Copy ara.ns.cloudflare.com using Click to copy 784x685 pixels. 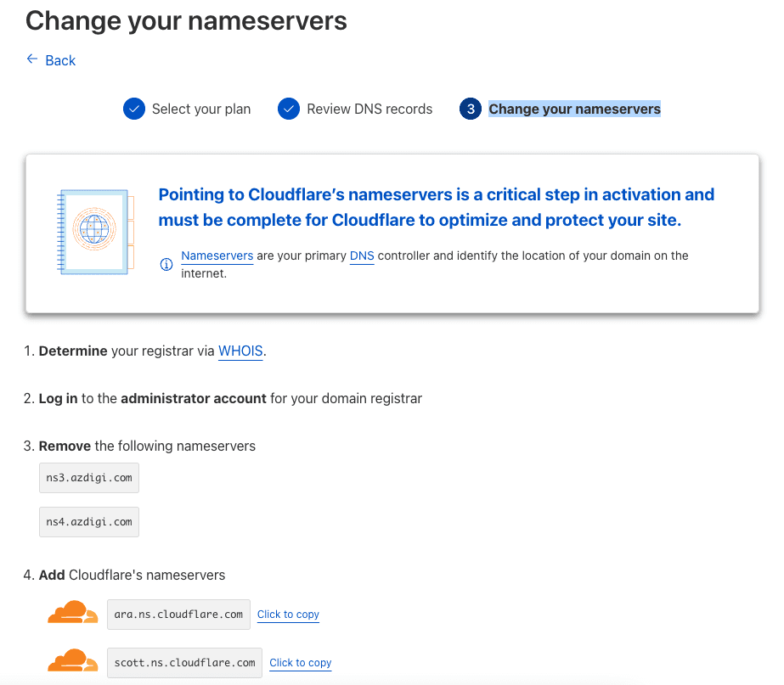(x=288, y=614)
